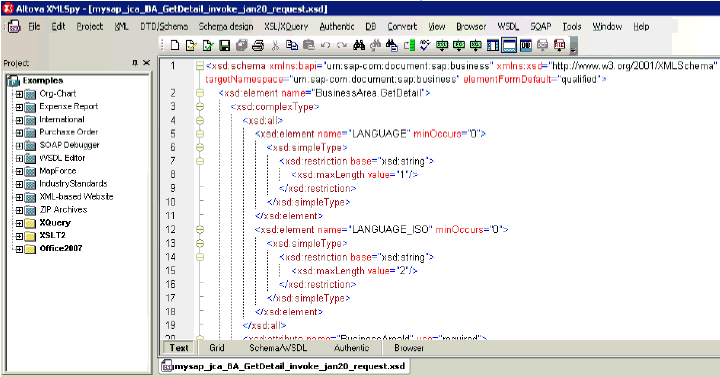Image resolution: width=720 pixels, height=377 pixels.
Task: Click the Paste clipboard icon
Action: coord(309,45)
